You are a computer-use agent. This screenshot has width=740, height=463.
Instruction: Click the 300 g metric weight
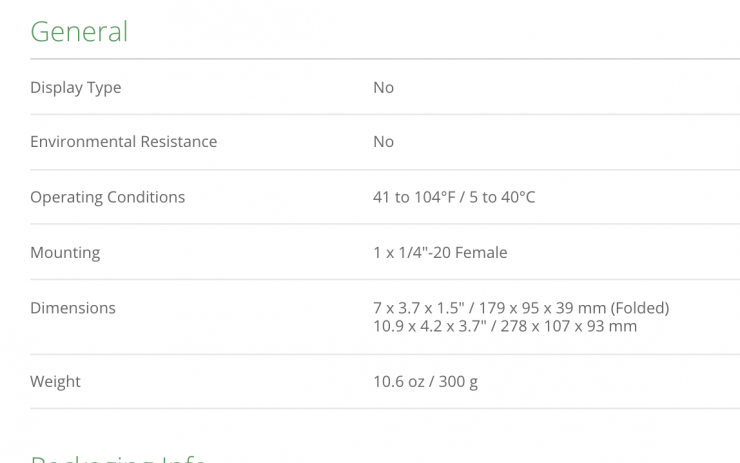pos(459,382)
